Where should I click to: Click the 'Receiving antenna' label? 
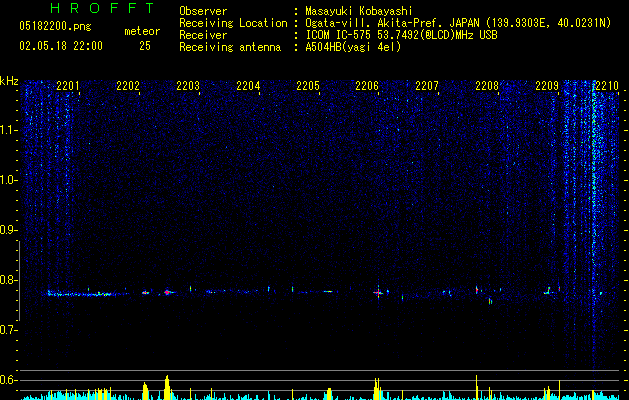pos(230,47)
